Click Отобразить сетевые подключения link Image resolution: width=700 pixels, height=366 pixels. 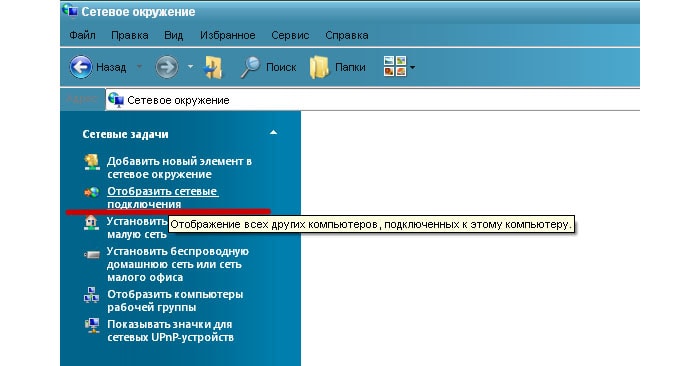tap(162, 197)
